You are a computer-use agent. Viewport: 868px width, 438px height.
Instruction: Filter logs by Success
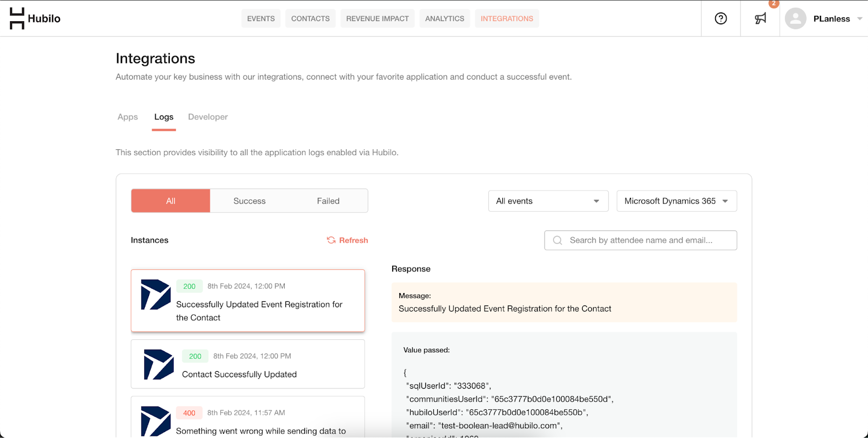point(250,201)
